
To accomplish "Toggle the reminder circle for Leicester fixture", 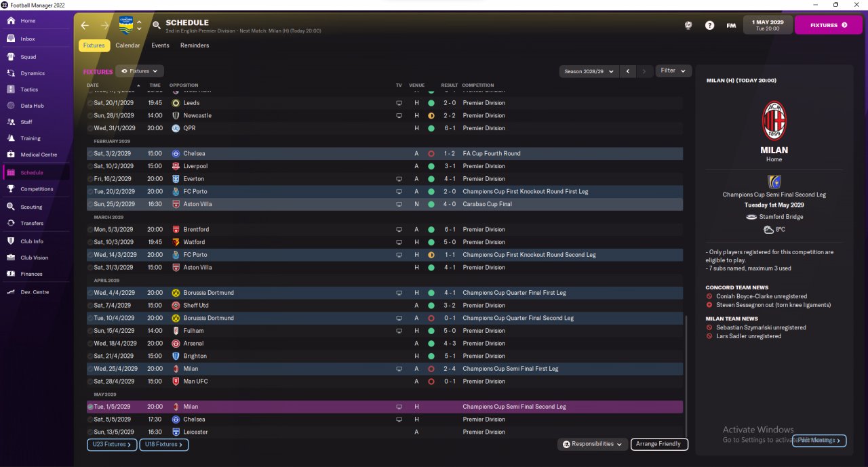I will click(90, 432).
